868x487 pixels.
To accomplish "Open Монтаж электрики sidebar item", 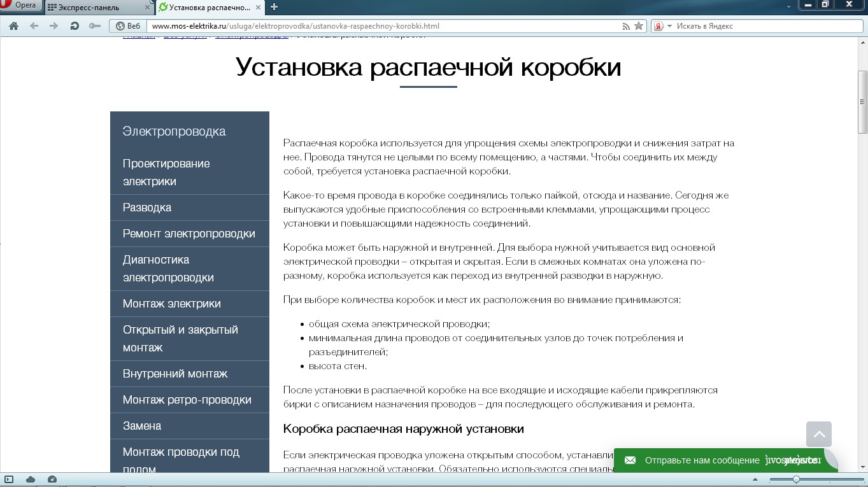I will [x=190, y=304].
